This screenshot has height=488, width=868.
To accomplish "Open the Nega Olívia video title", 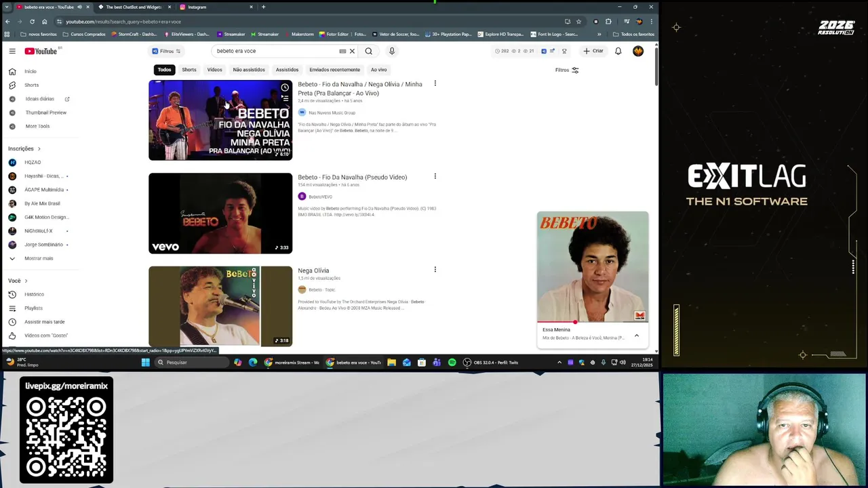I will point(313,270).
